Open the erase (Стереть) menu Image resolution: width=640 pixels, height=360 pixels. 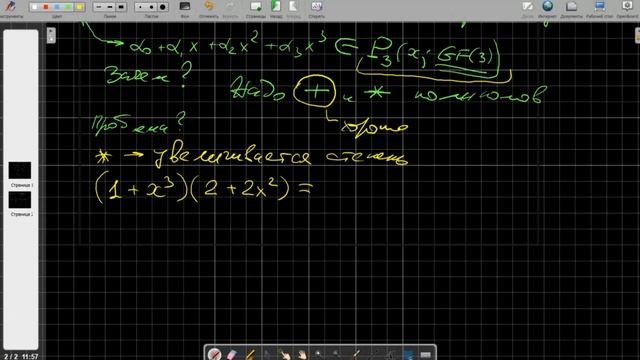click(x=316, y=8)
